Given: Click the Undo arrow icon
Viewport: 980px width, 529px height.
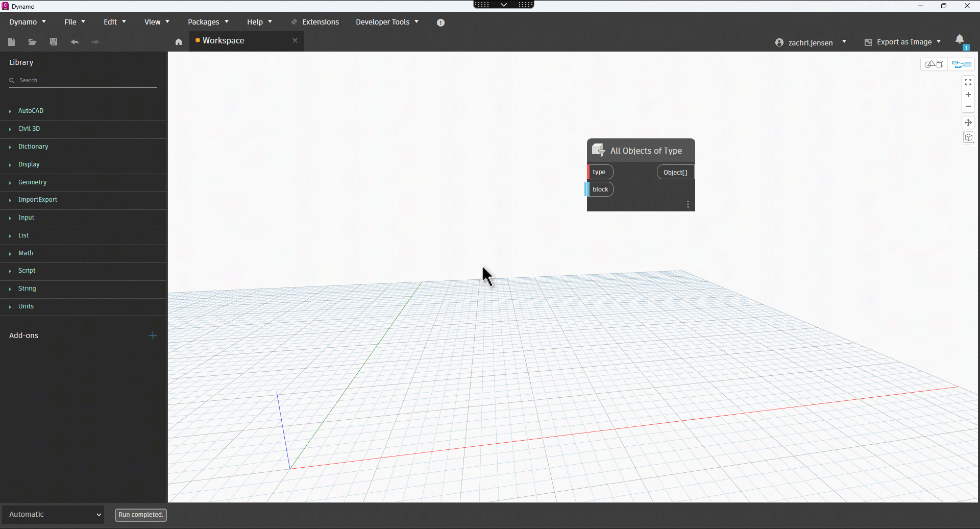Looking at the screenshot, I should point(75,42).
